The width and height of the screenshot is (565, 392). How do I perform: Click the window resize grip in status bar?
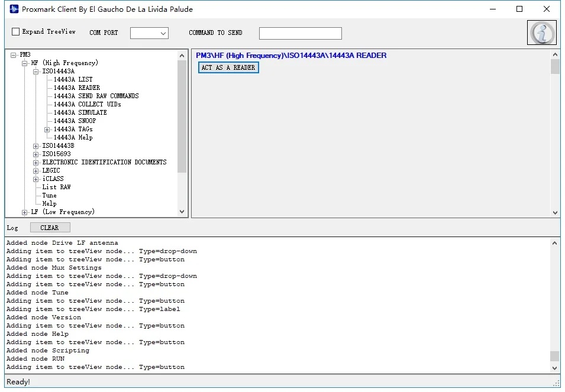(556, 383)
